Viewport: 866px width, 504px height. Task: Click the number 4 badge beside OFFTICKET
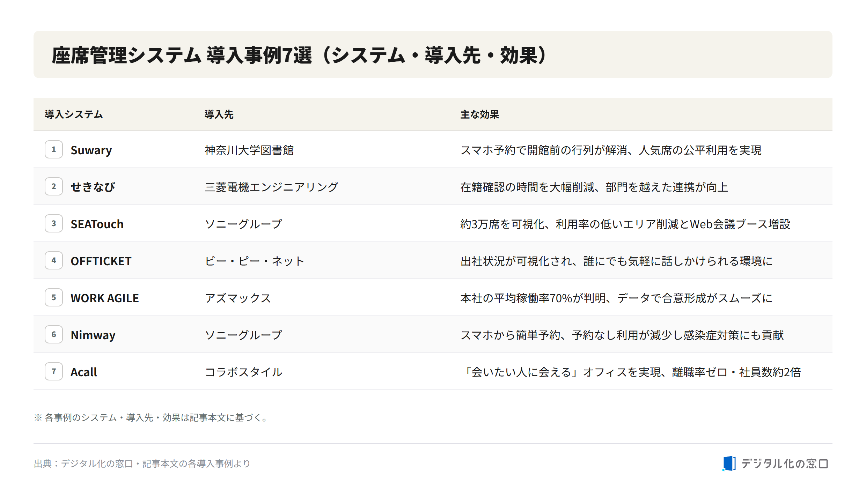coord(54,260)
